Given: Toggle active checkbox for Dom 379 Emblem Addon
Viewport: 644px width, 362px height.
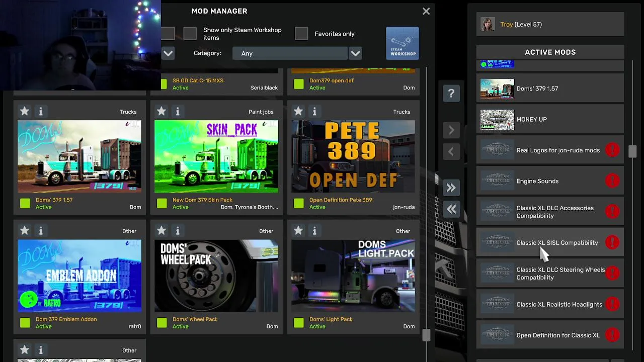Looking at the screenshot, I should pyautogui.click(x=25, y=322).
